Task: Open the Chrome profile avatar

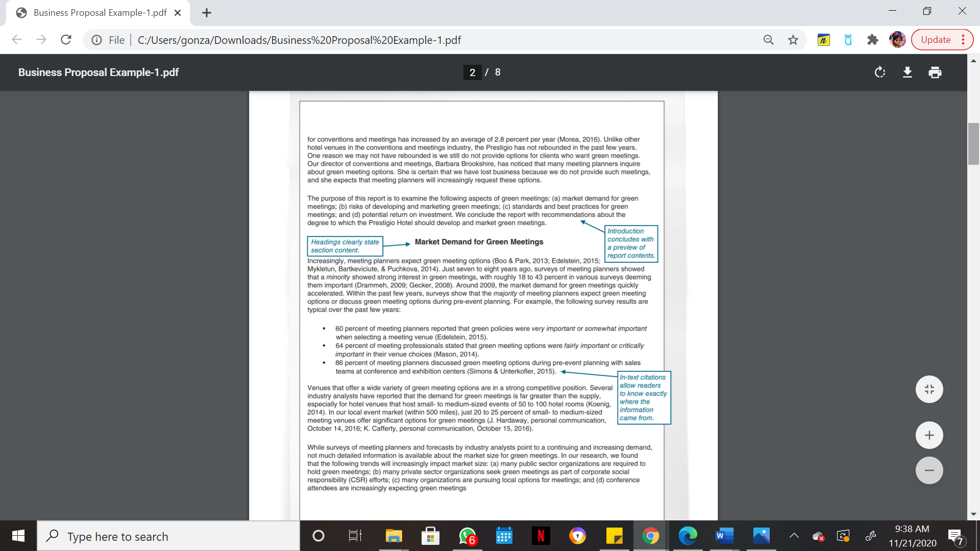Action: tap(897, 40)
